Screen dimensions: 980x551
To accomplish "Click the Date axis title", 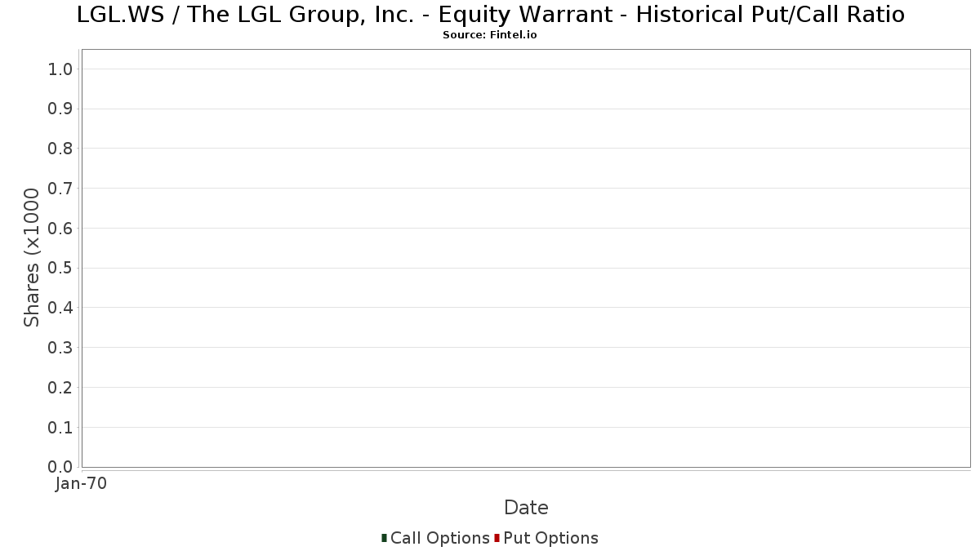I will pyautogui.click(x=526, y=508).
